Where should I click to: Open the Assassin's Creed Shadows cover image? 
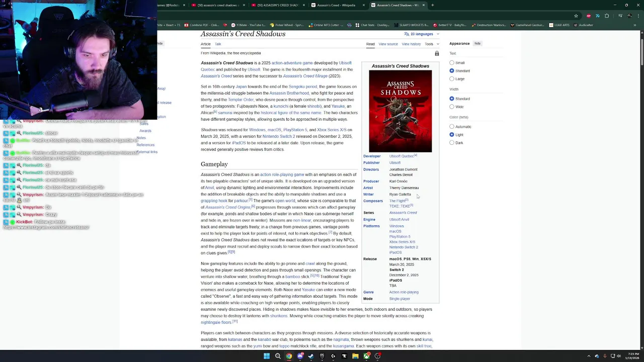[400, 111]
